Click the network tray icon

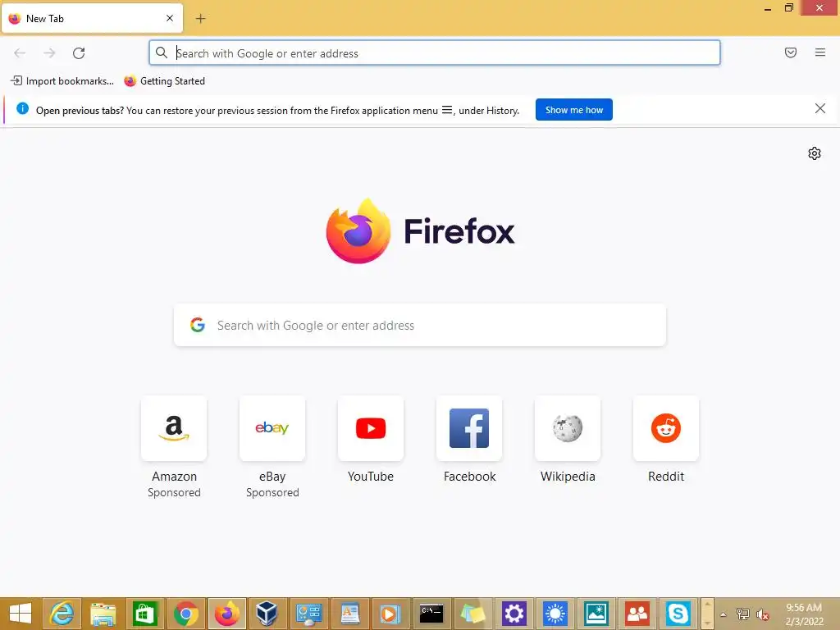[x=743, y=614]
